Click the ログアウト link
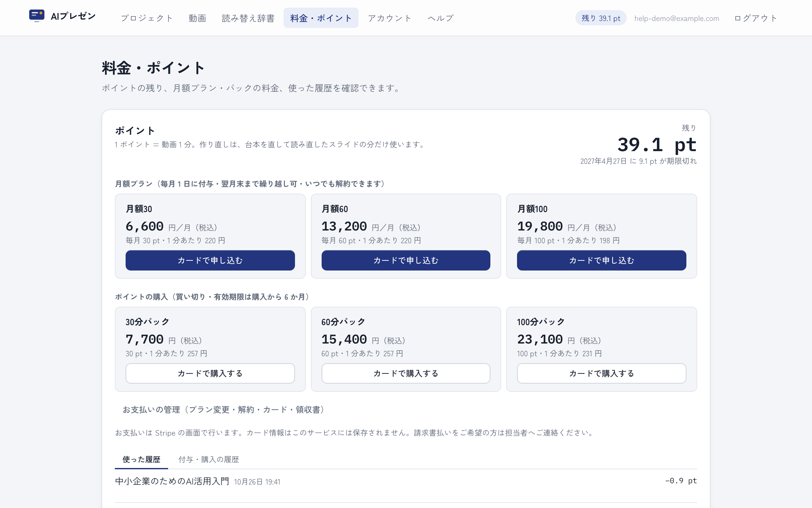Viewport: 812px width, 508px height. pos(756,18)
